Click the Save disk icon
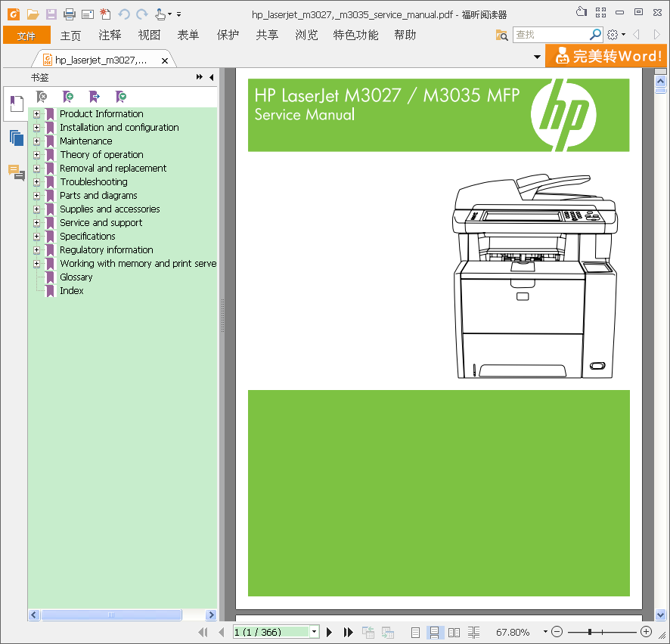This screenshot has height=644, width=670. click(51, 14)
